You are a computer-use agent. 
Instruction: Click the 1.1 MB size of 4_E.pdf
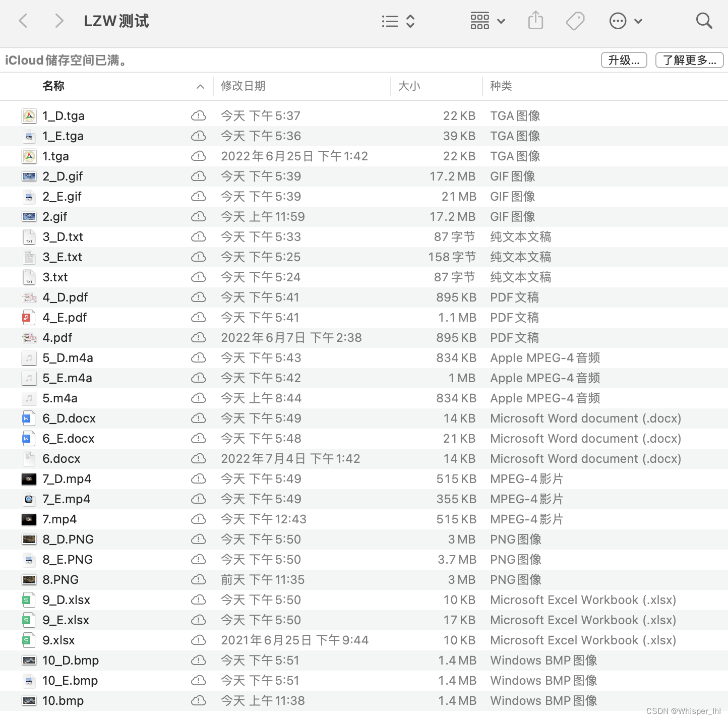point(457,318)
